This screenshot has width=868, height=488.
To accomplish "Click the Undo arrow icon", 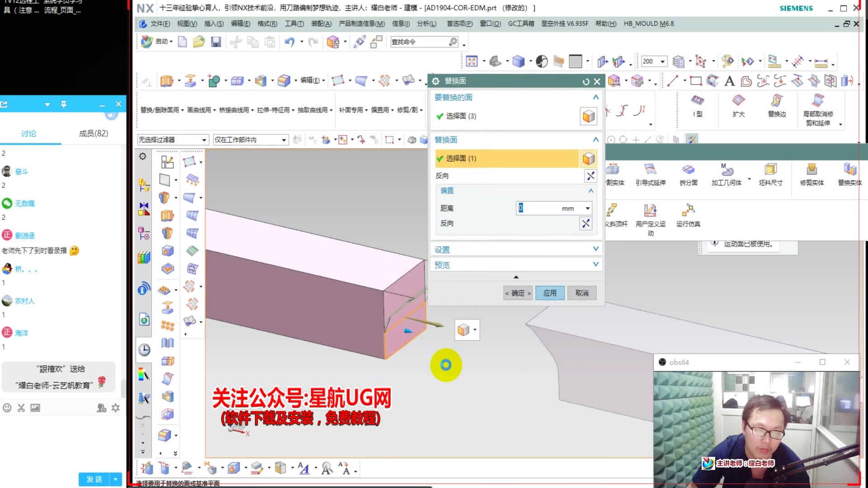I will pos(289,42).
